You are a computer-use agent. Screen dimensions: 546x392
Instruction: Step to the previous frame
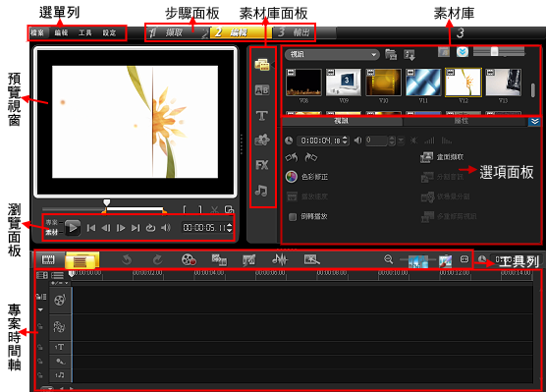point(106,228)
